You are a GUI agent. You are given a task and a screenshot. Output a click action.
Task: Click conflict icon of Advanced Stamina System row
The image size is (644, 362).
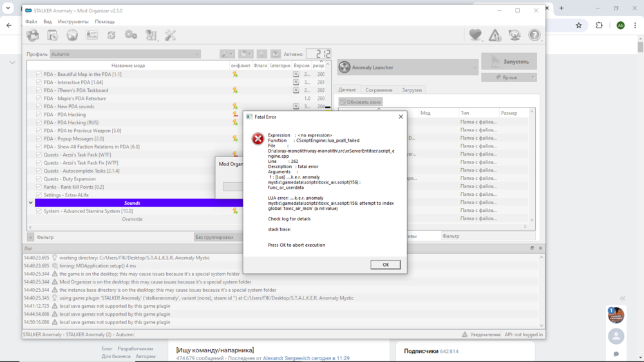[235, 211]
